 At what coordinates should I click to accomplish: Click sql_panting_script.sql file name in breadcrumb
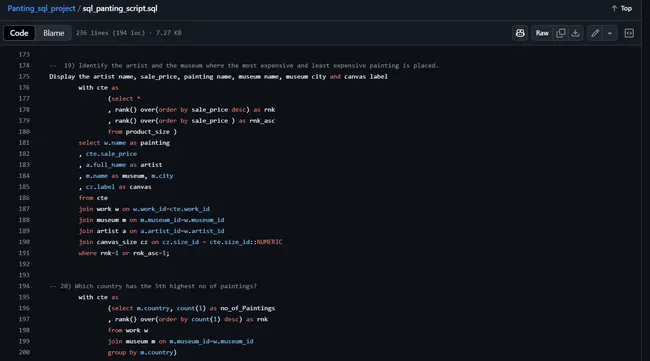120,8
